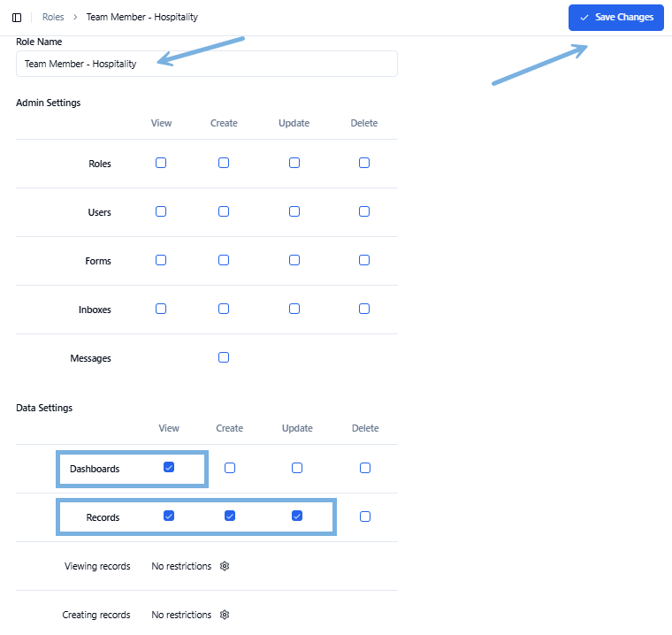Screen dimensions: 672x635
Task: Enable Update permission for Forms
Action: point(294,260)
